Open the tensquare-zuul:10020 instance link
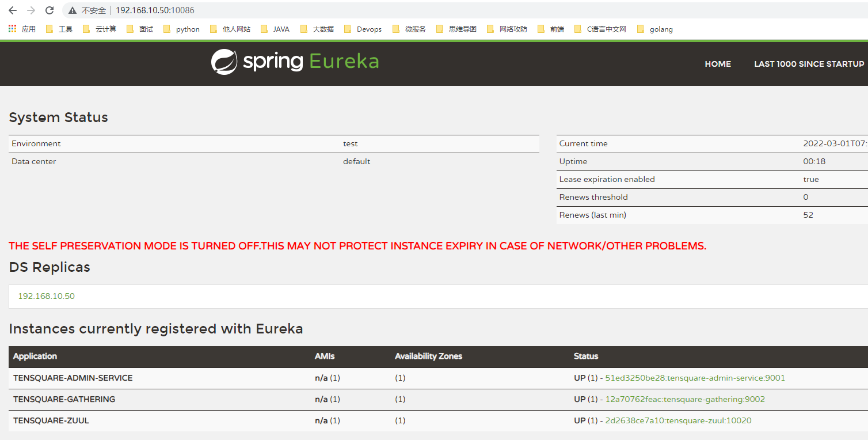This screenshot has height=440, width=868. point(678,420)
